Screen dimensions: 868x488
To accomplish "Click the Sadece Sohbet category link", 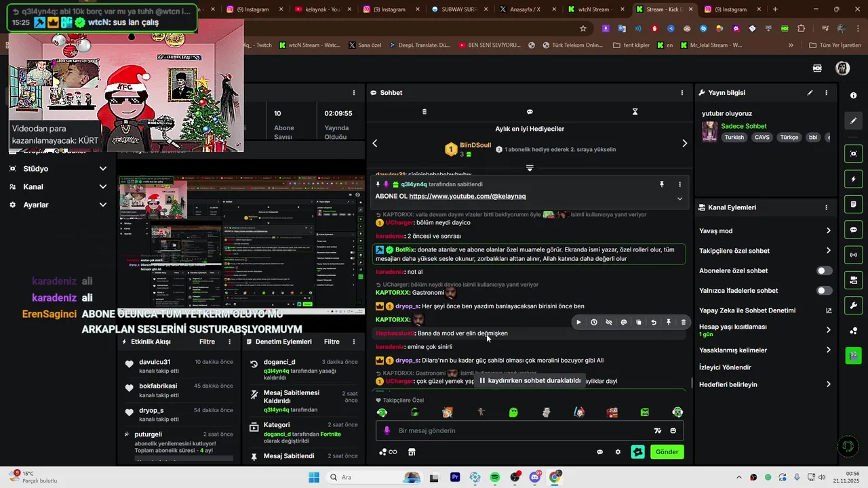I will click(743, 126).
